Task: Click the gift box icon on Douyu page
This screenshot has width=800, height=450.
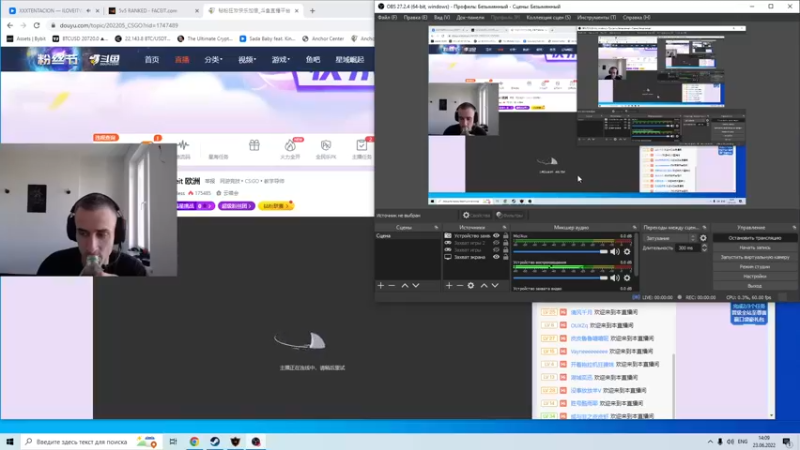Action: coord(254,145)
